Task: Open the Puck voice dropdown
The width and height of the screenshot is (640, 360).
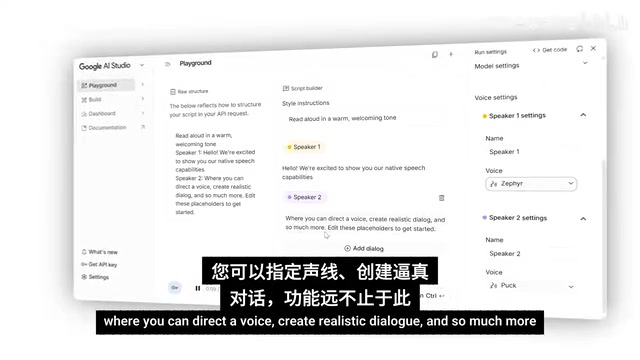Action: [x=531, y=286]
